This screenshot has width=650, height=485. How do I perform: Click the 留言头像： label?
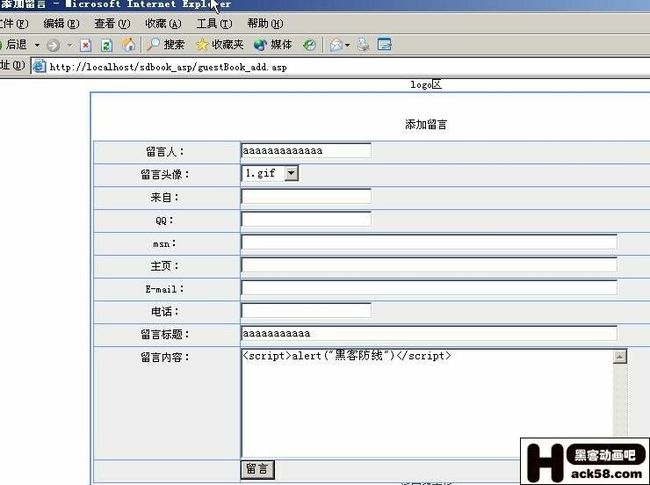point(165,175)
